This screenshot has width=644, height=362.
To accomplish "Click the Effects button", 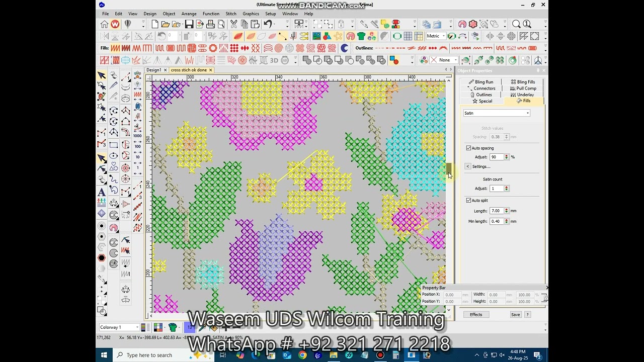I will [x=476, y=315].
